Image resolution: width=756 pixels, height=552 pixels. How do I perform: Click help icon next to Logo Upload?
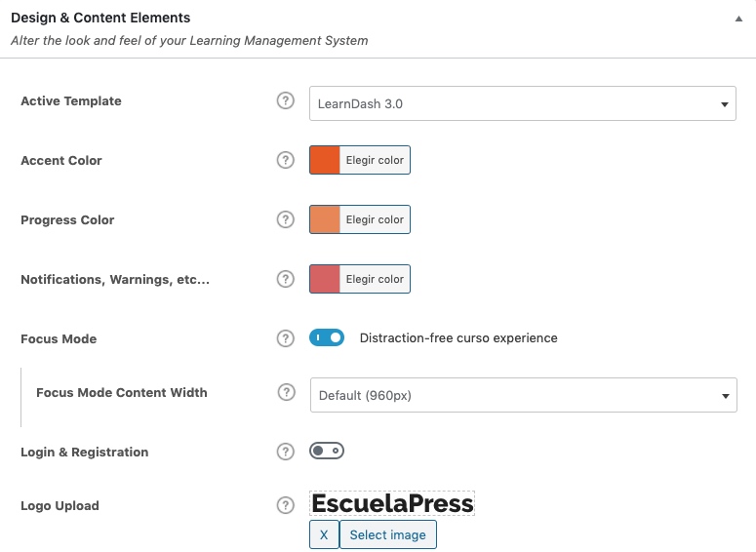click(286, 505)
